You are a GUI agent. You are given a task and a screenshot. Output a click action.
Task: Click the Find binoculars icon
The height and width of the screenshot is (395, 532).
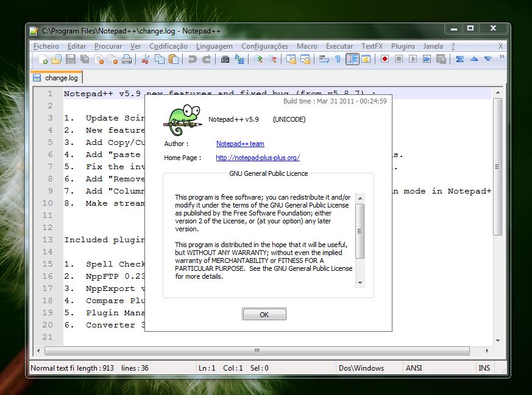tap(225, 60)
